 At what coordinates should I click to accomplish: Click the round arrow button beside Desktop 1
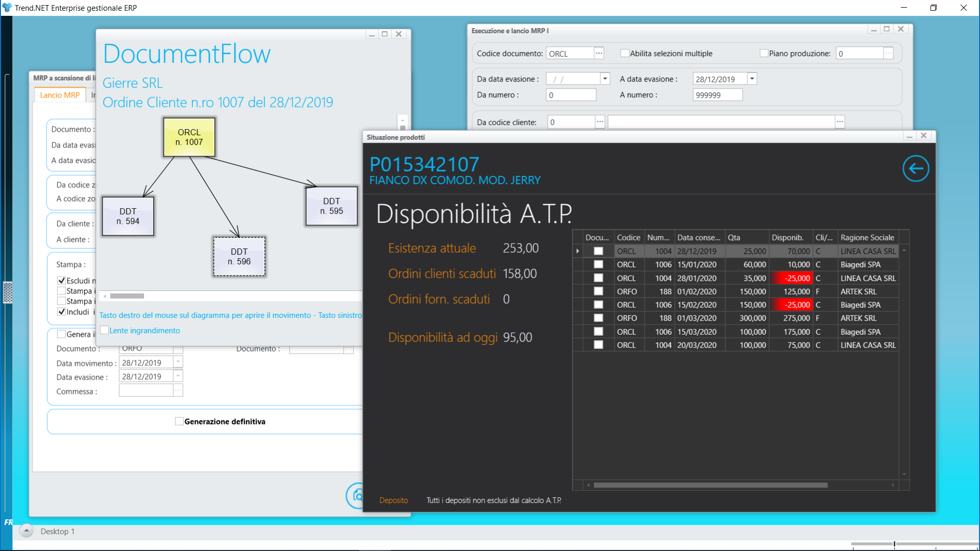[27, 531]
